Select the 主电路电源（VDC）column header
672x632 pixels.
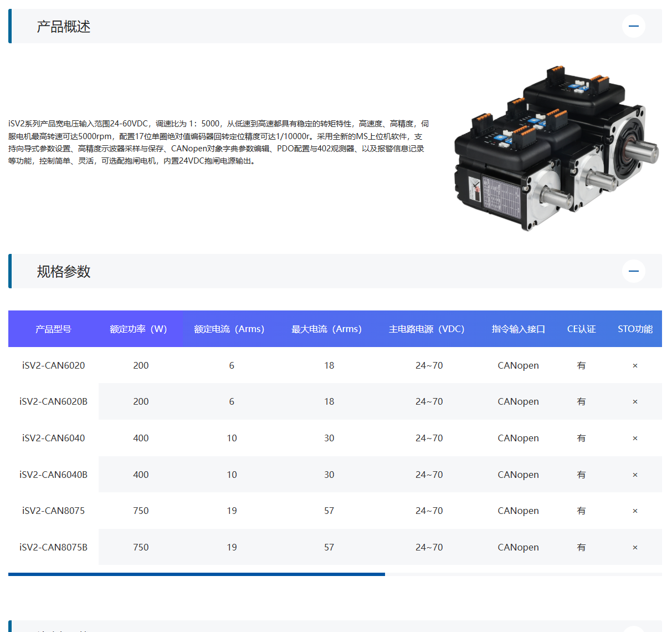pyautogui.click(x=427, y=328)
